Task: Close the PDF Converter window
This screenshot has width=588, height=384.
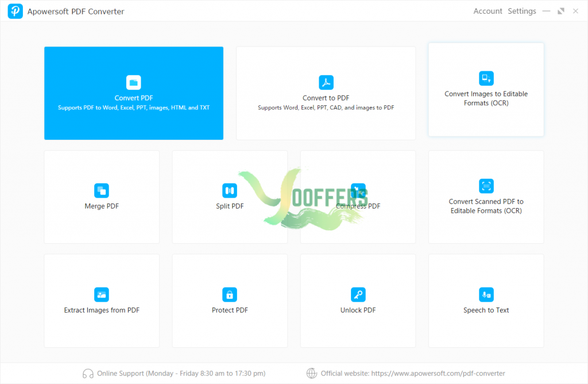Action: [575, 11]
